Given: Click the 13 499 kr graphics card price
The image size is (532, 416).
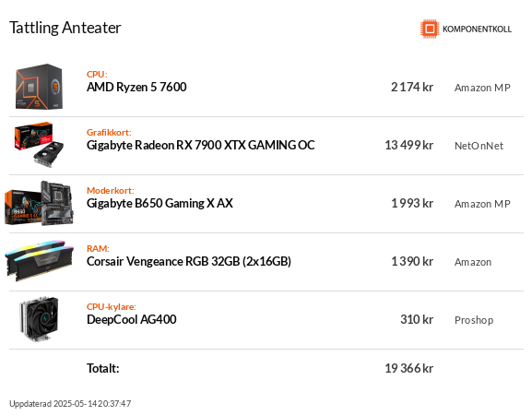Looking at the screenshot, I should coord(408,145).
